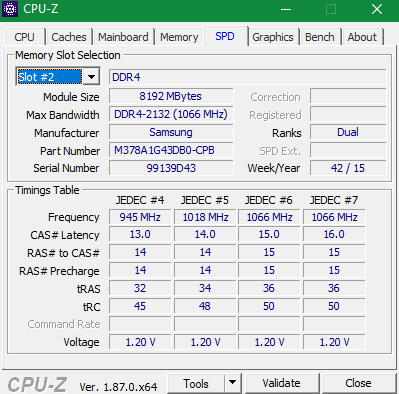Screen dimensions: 399x394
Task: Click the Part Number field M378A1G43DB0-CPB
Action: pyautogui.click(x=171, y=150)
